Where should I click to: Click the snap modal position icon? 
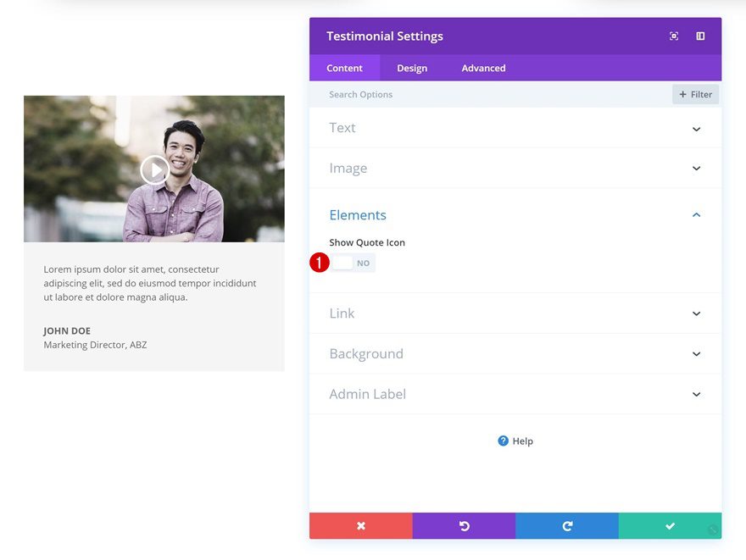pos(673,36)
